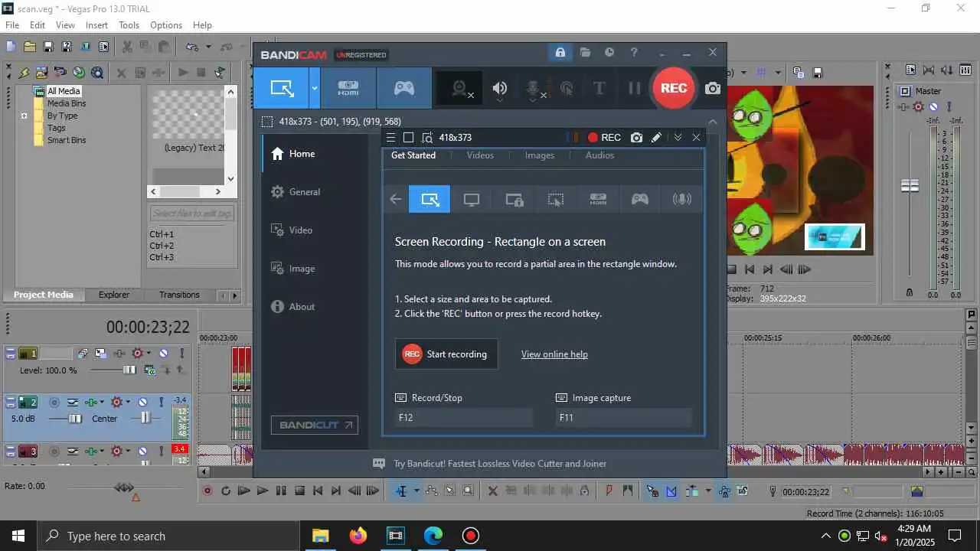Select Smart Bins in media tree

(x=67, y=140)
